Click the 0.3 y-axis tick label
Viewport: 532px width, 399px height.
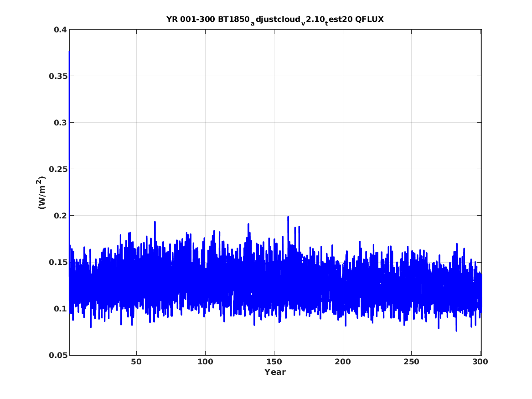[60, 123]
